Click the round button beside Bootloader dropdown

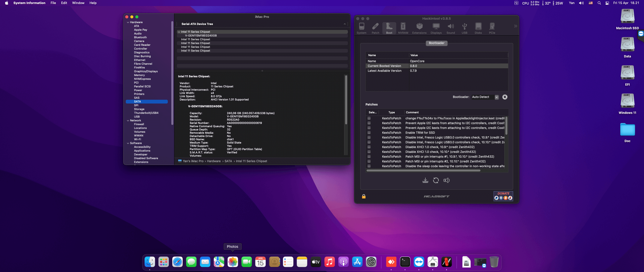[505, 97]
